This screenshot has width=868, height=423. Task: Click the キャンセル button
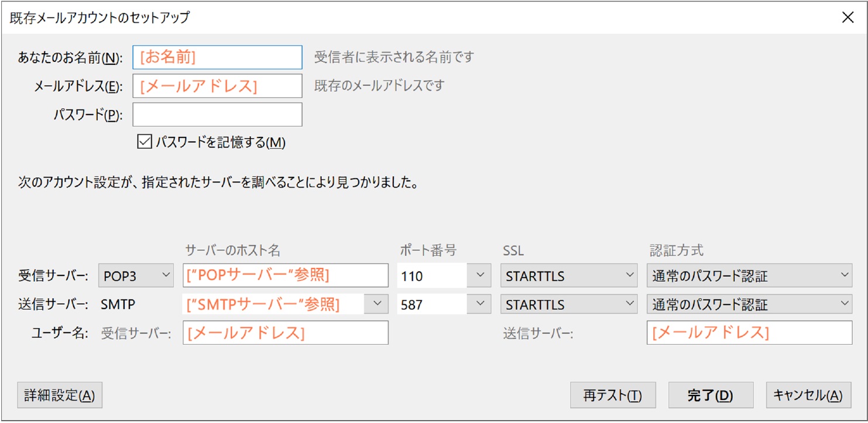[x=808, y=396]
